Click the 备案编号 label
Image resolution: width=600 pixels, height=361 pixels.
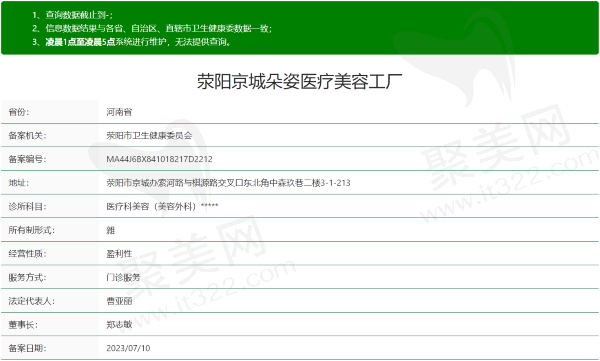[x=27, y=159]
